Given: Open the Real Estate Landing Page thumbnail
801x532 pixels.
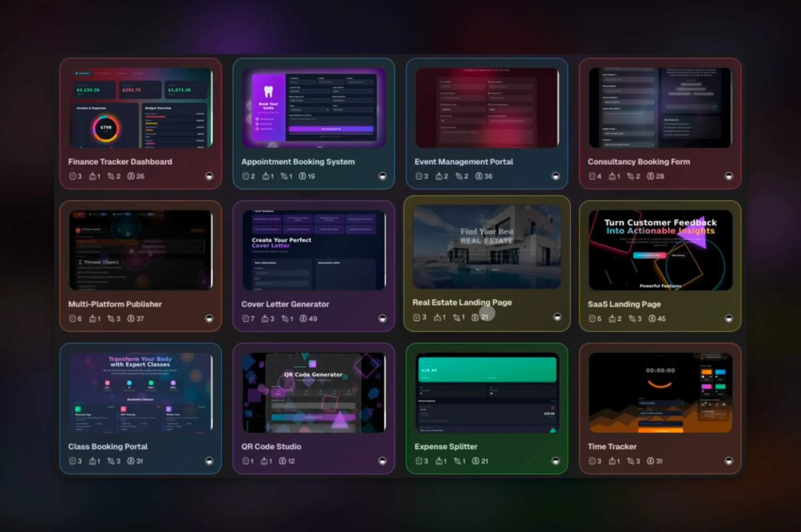Looking at the screenshot, I should tap(487, 247).
